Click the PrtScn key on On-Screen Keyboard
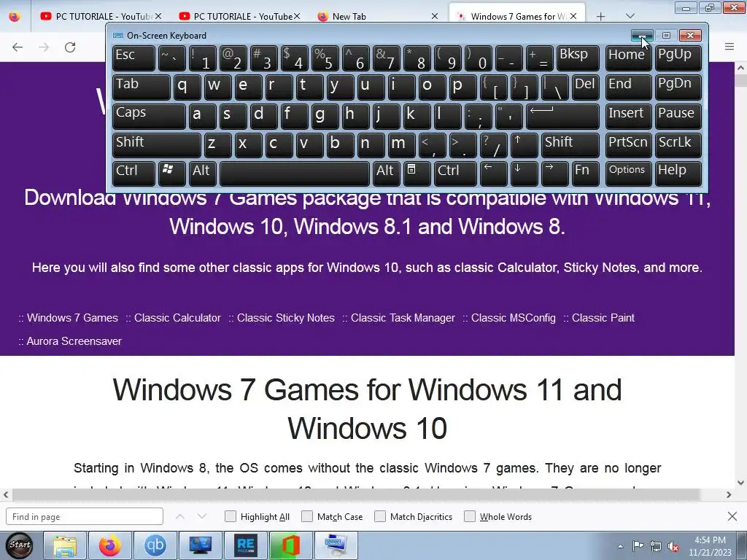The height and width of the screenshot is (560, 747). [x=628, y=145]
